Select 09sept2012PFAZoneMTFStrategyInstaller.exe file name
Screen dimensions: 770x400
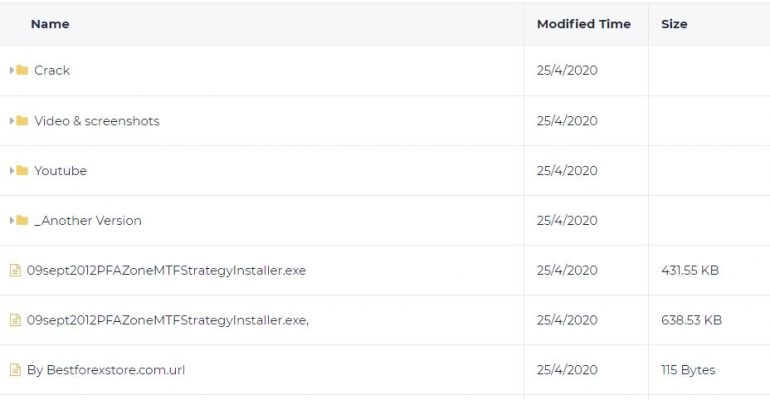[x=166, y=270]
